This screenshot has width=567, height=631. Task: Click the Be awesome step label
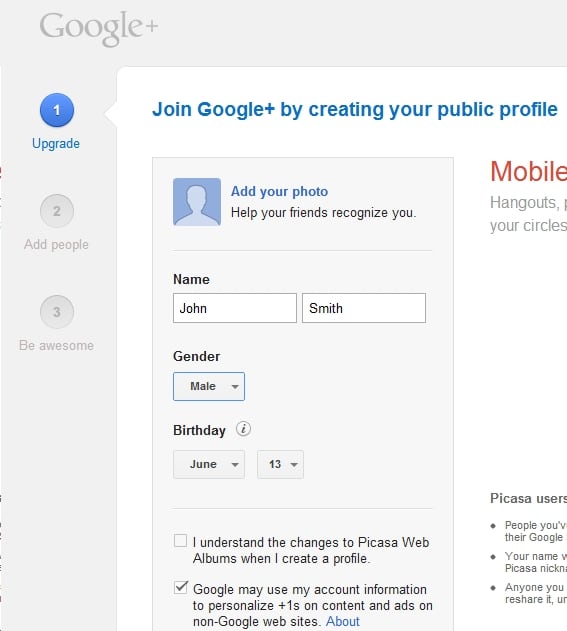(56, 345)
